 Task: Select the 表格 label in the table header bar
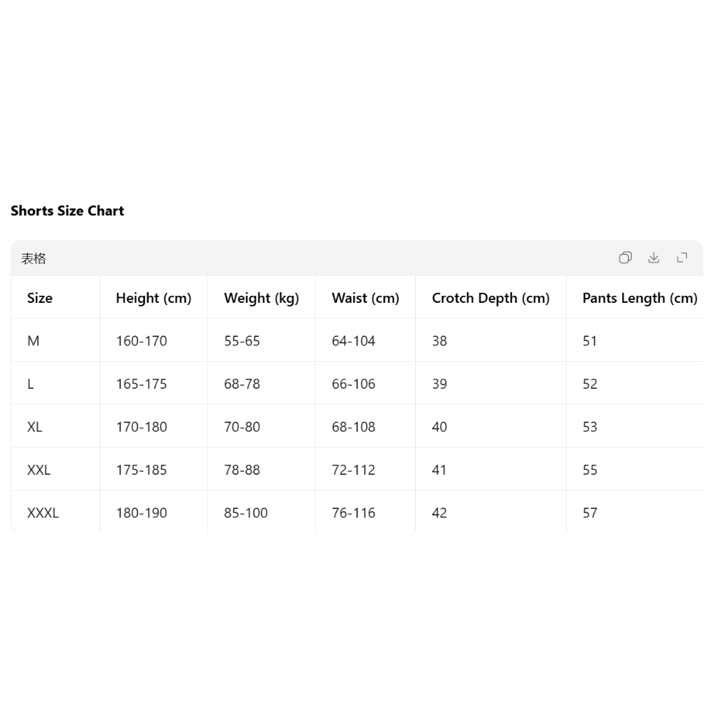[33, 259]
